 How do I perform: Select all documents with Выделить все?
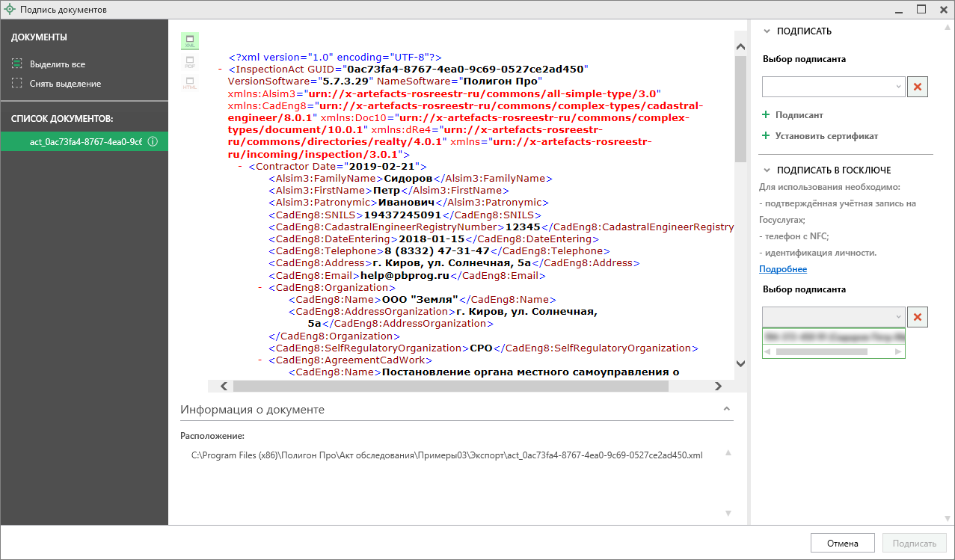pyautogui.click(x=57, y=64)
